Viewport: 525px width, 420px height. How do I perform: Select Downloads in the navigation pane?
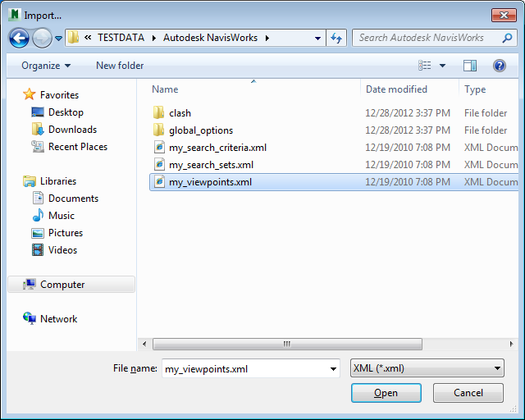click(72, 130)
